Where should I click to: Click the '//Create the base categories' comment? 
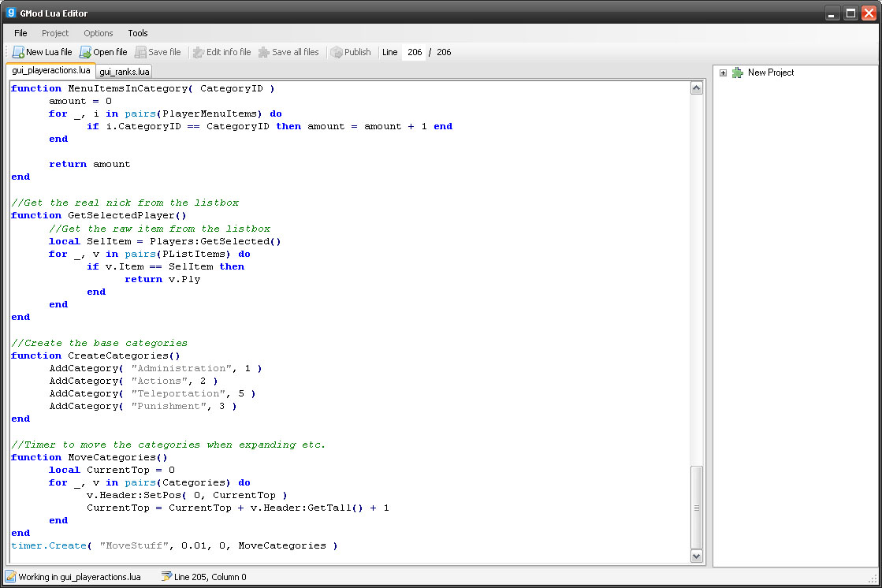pos(99,343)
